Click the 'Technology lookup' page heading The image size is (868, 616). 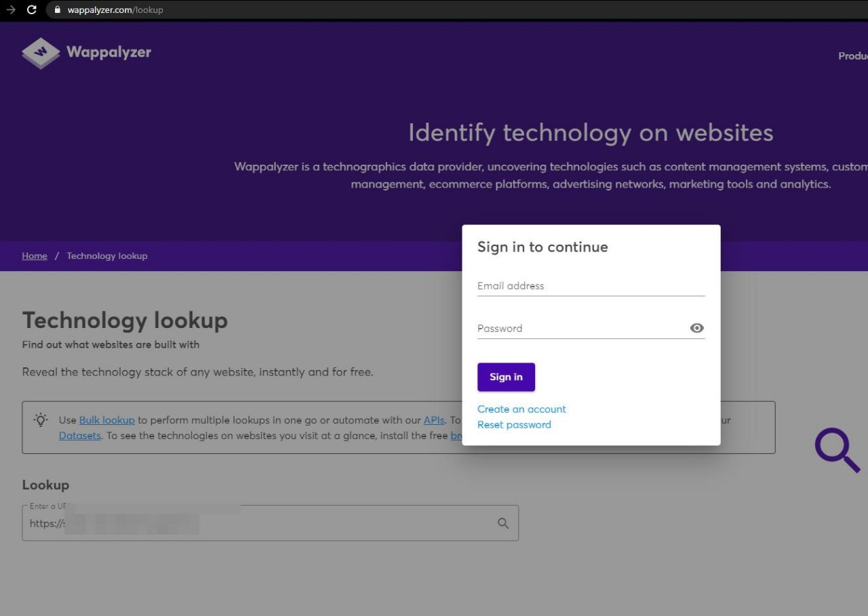[x=125, y=321]
